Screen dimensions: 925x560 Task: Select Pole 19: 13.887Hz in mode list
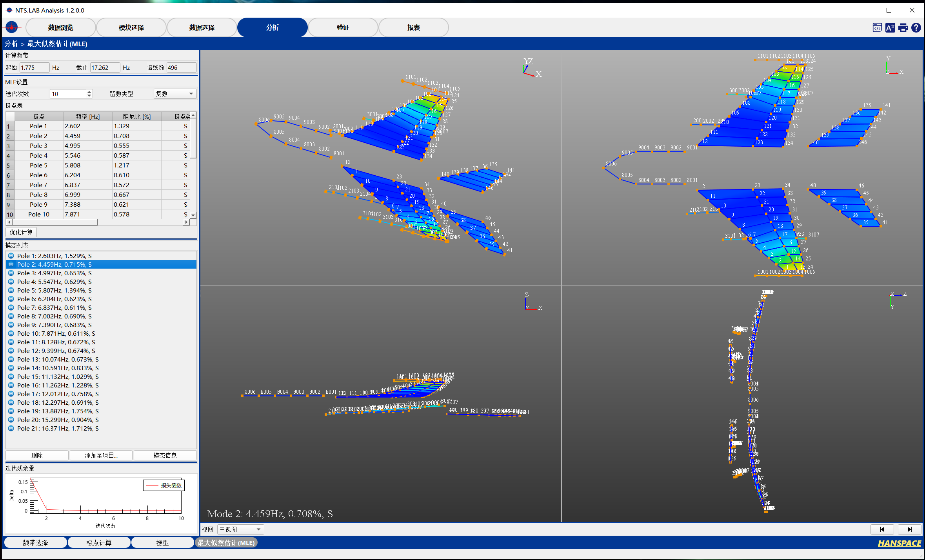(x=101, y=411)
